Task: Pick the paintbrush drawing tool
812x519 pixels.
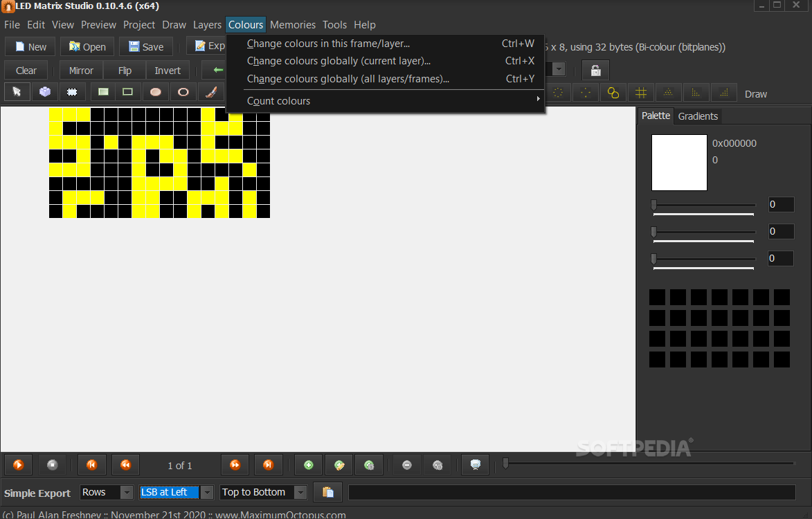Action: (x=211, y=92)
